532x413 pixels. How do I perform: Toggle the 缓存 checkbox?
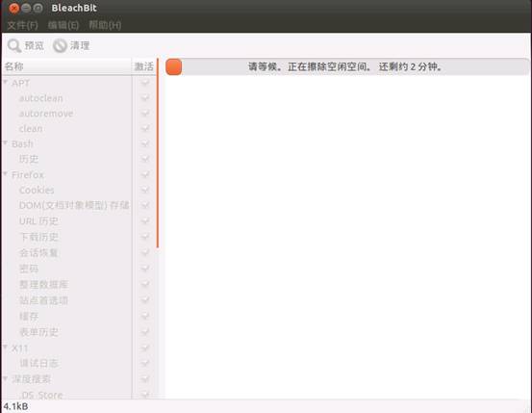click(145, 316)
